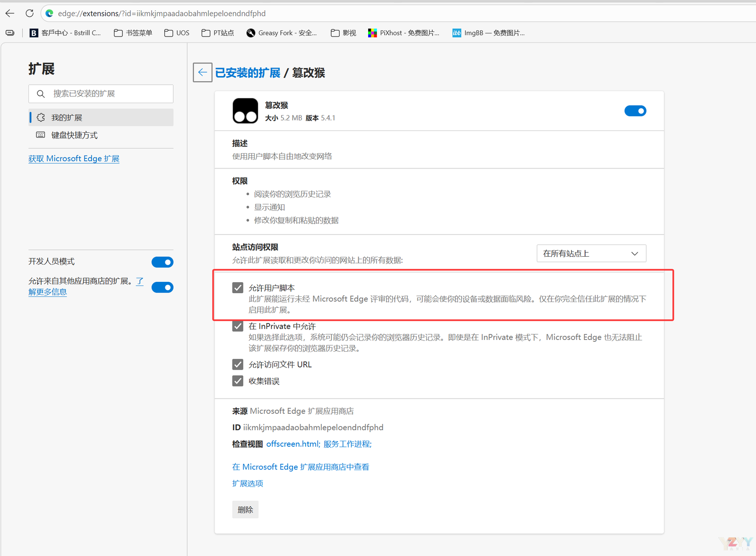The image size is (756, 556).
Task: Click the extension ID iikmkjmpaadaobahmlepeloendndfphd text
Action: point(313,427)
